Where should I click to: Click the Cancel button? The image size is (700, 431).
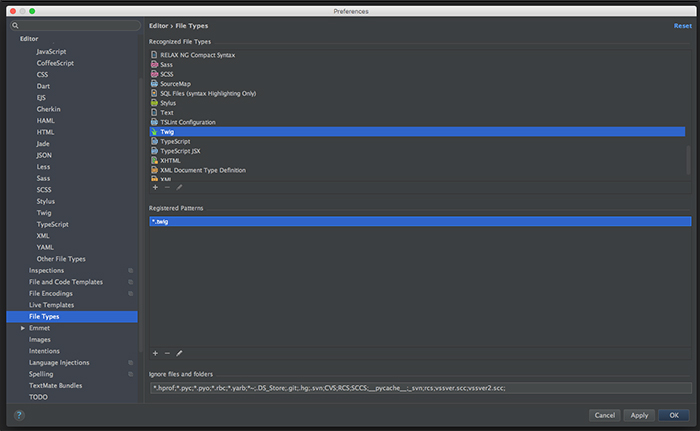pyautogui.click(x=604, y=415)
